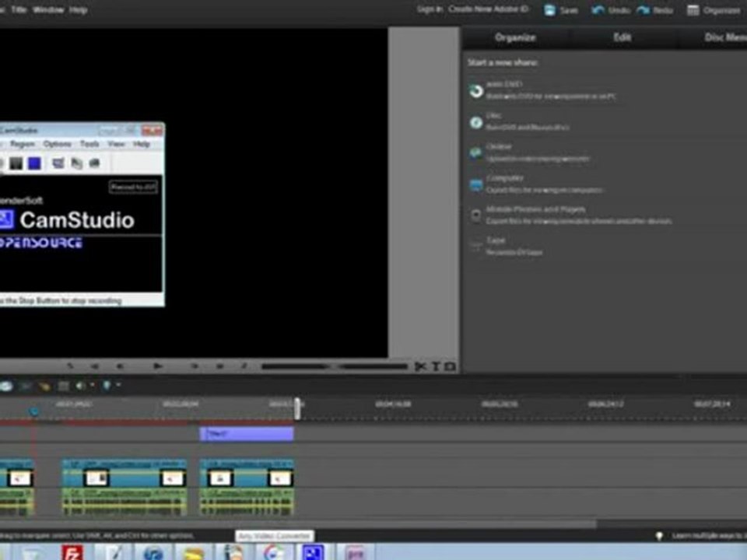Expand the marker dropdown arrow
The width and height of the screenshot is (747, 560).
coord(118,385)
